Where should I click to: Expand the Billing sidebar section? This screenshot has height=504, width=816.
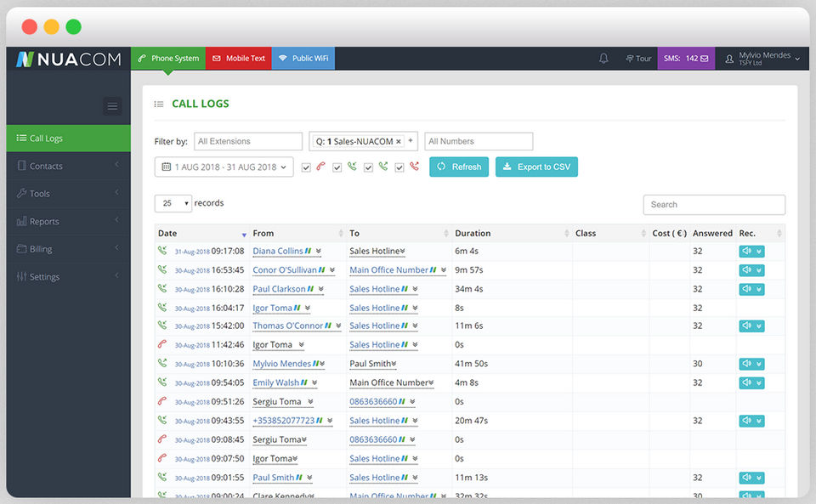click(68, 249)
